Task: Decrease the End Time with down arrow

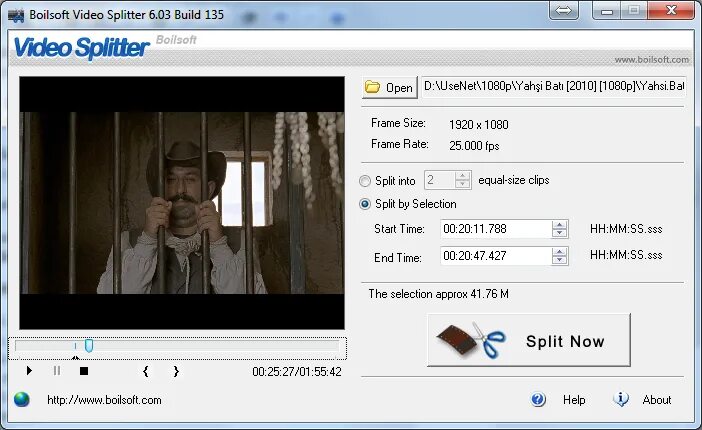Action: (x=559, y=261)
